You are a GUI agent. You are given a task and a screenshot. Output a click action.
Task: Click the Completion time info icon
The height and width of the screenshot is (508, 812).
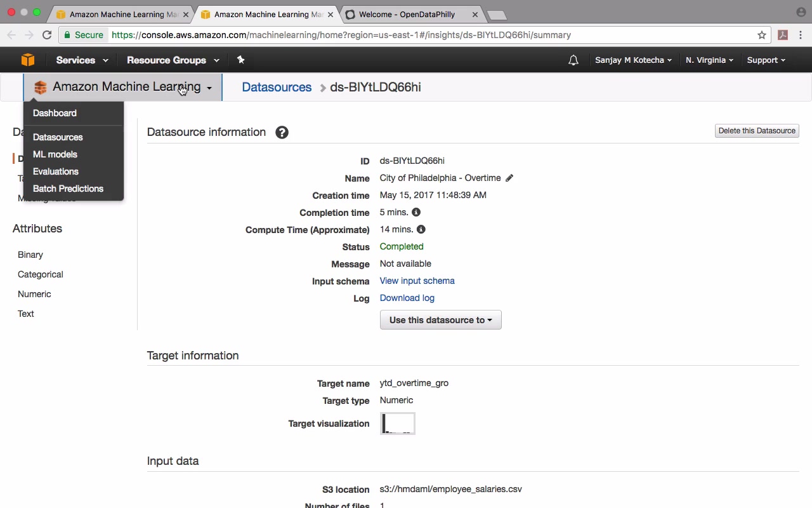416,212
